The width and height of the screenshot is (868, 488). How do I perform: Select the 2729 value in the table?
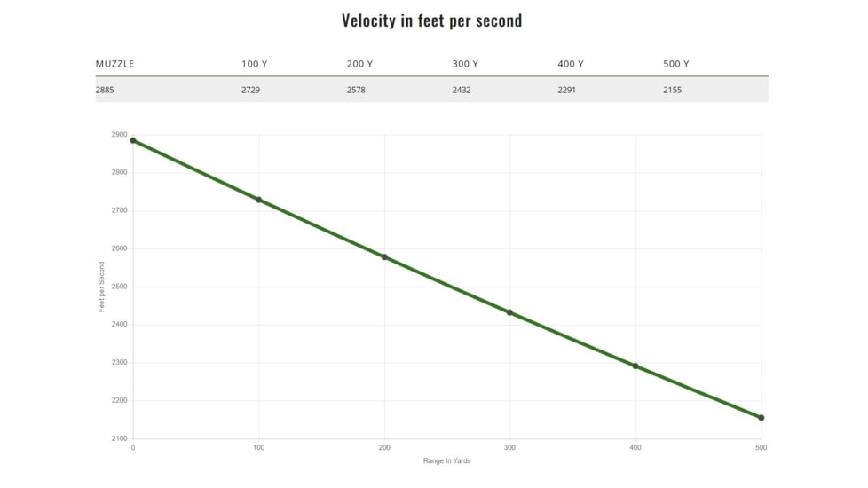pyautogui.click(x=251, y=90)
